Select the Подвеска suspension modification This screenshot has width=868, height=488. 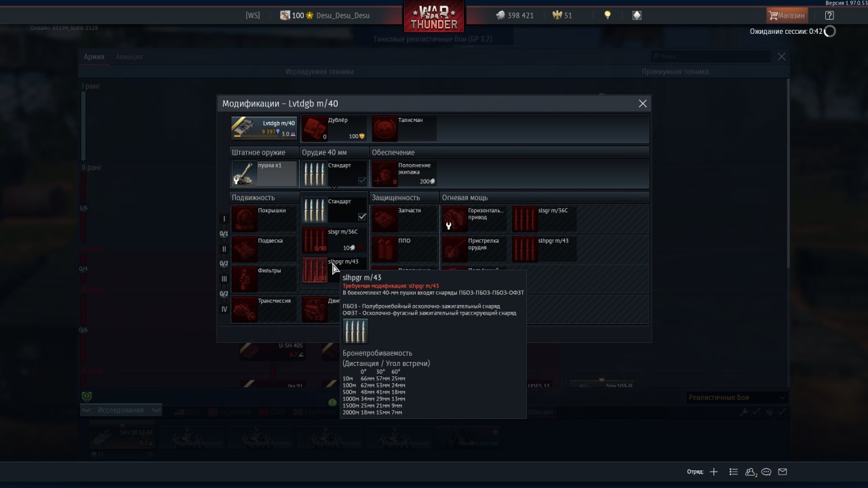point(264,249)
